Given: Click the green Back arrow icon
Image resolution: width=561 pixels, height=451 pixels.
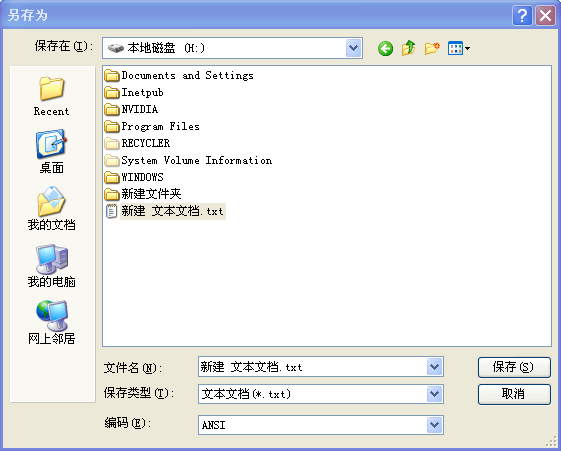Looking at the screenshot, I should tap(385, 48).
